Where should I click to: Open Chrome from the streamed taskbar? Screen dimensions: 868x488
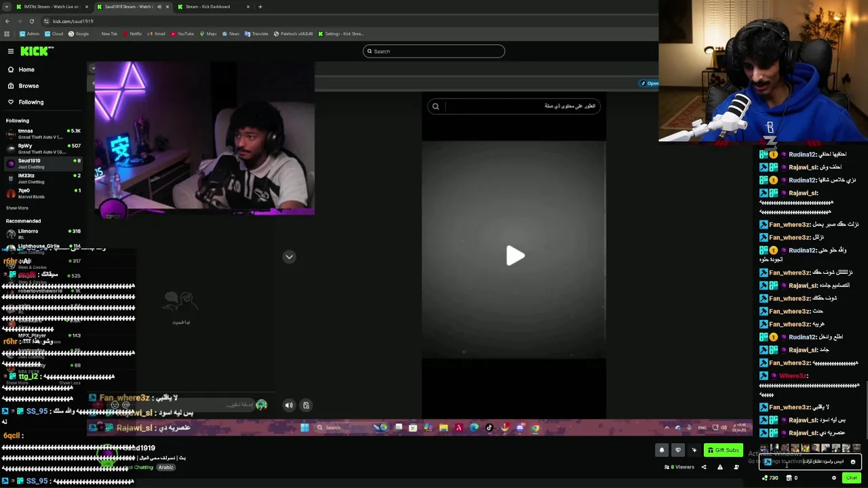pyautogui.click(x=535, y=428)
